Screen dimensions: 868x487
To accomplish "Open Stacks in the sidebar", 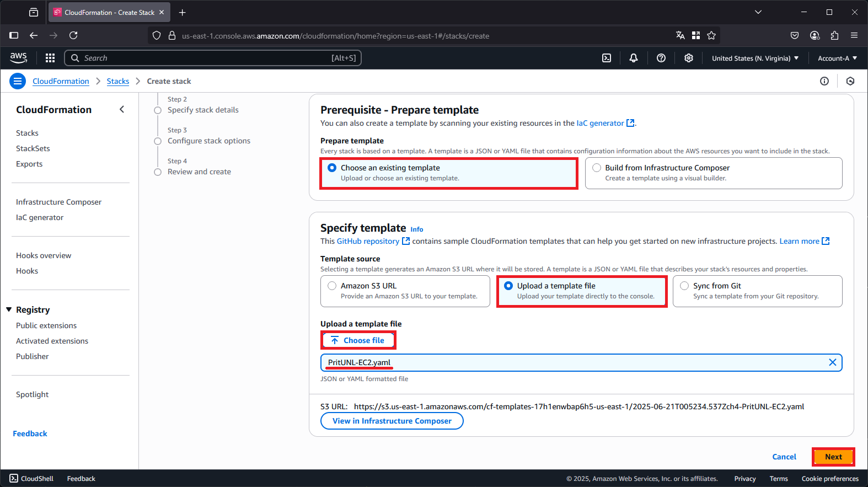I will pyautogui.click(x=27, y=133).
